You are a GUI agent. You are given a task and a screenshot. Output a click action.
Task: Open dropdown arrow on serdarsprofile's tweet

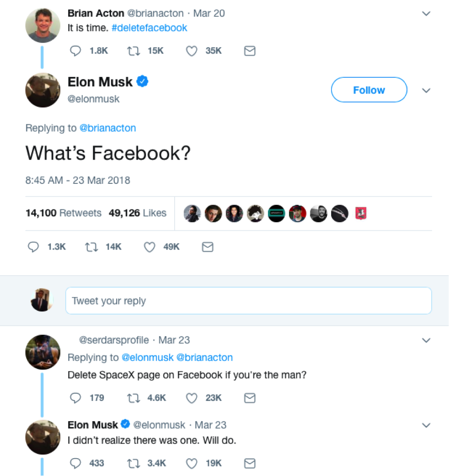click(426, 340)
